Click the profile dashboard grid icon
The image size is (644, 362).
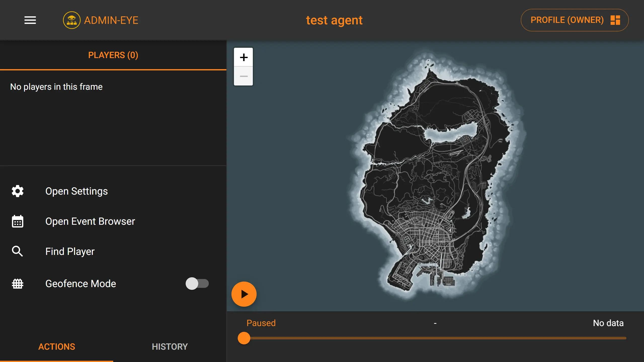[615, 20]
